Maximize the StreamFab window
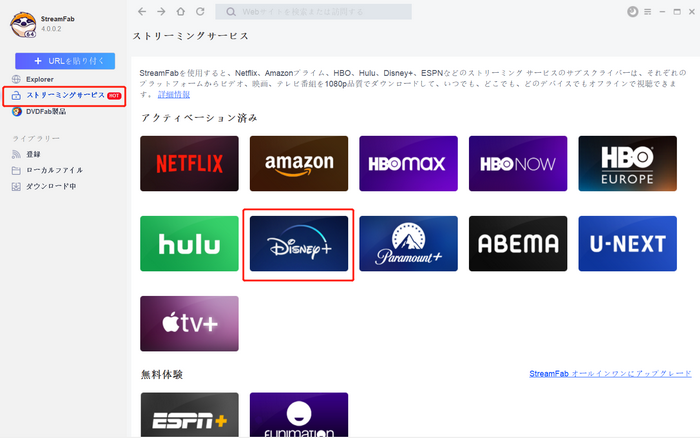The width and height of the screenshot is (700, 438). [x=677, y=12]
